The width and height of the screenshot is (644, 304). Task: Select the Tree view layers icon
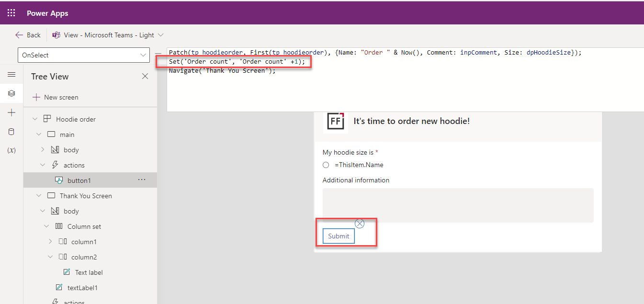pyautogui.click(x=11, y=93)
